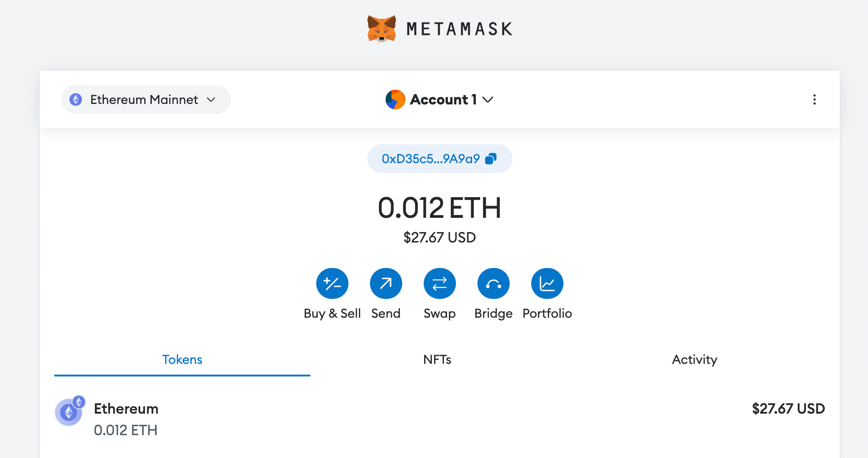Select the Account 1 avatar
Screen dimensions: 868x458
click(395, 99)
